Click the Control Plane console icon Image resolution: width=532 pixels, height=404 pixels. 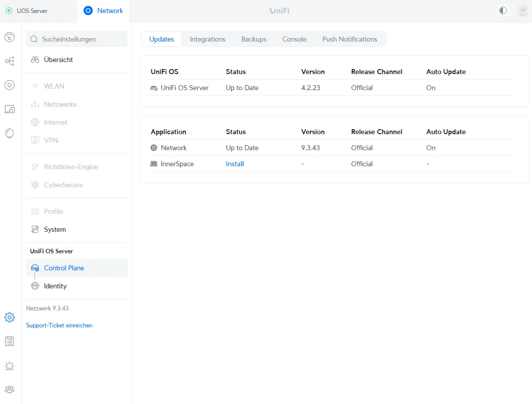(x=35, y=268)
